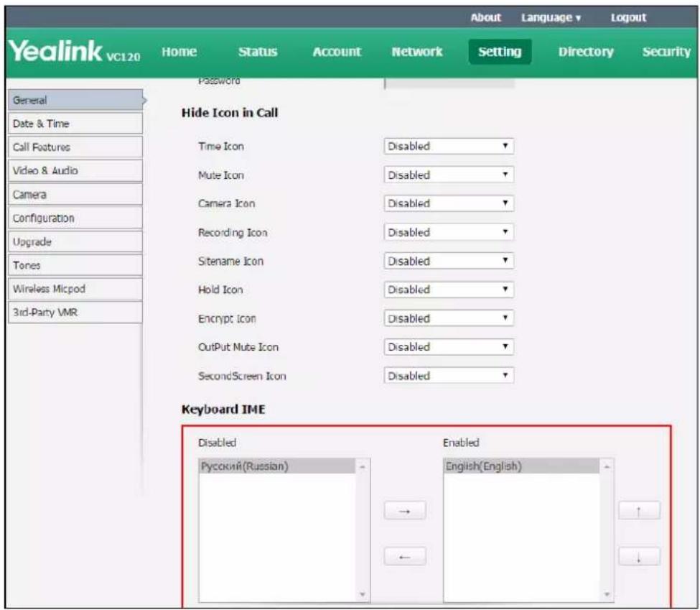The width and height of the screenshot is (700, 610).
Task: Open the SecondScreen Icon dropdown
Action: [449, 375]
